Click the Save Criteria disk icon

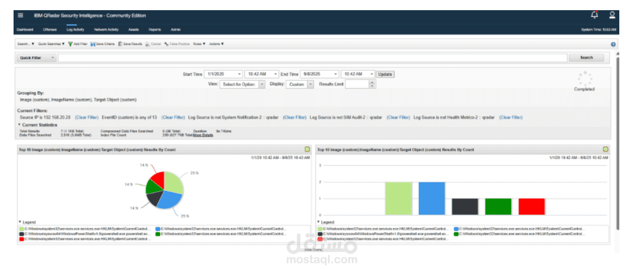(x=93, y=44)
